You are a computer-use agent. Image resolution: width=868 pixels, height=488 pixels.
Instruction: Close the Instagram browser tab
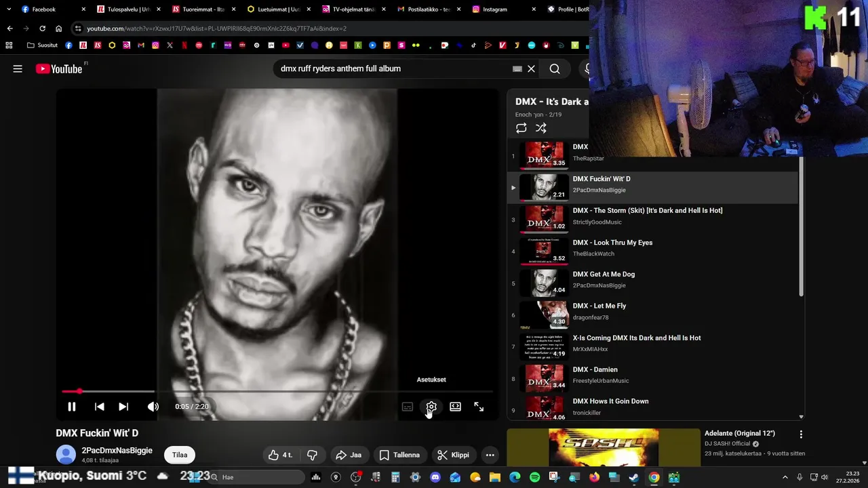(x=533, y=9)
